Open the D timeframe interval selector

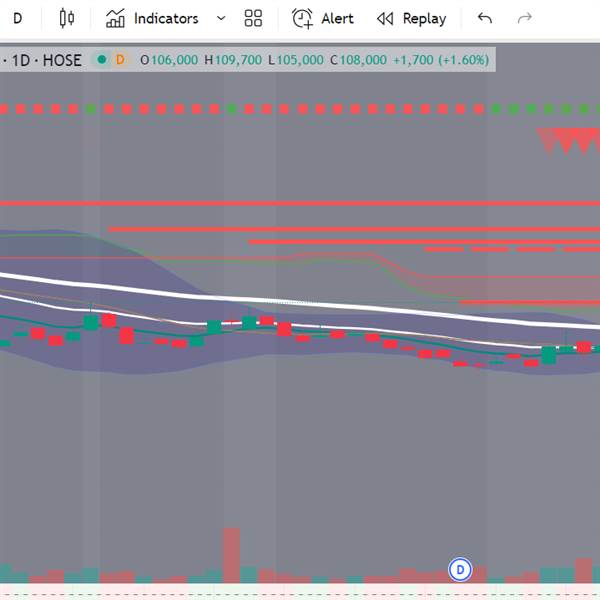click(18, 18)
